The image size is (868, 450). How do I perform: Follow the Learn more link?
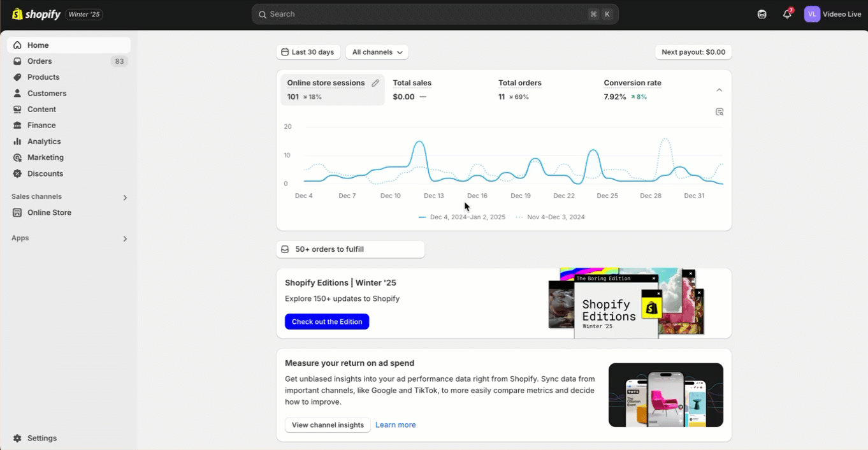tap(395, 425)
